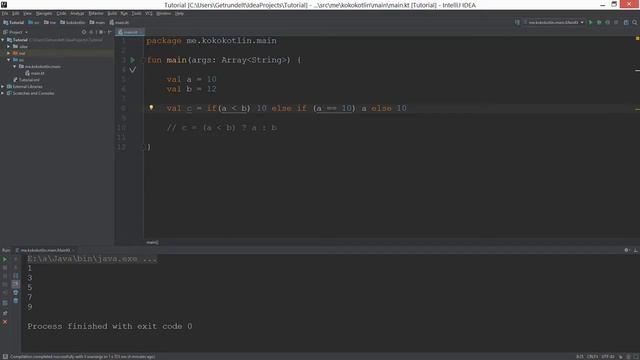This screenshot has height=360, width=640.
Task: Click the Close red X in Run panel
Action: pos(5,322)
